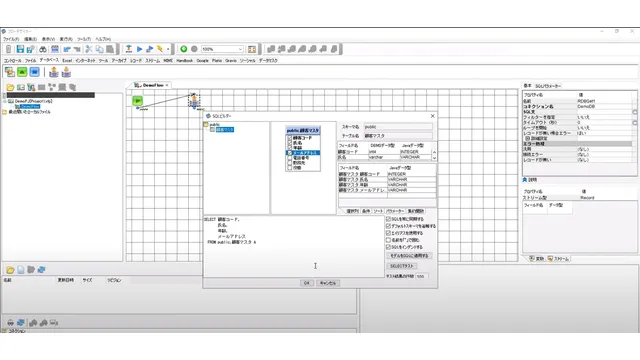Open the ソート tab in SQL builder
Screen dimensions: 640x360
(x=378, y=211)
